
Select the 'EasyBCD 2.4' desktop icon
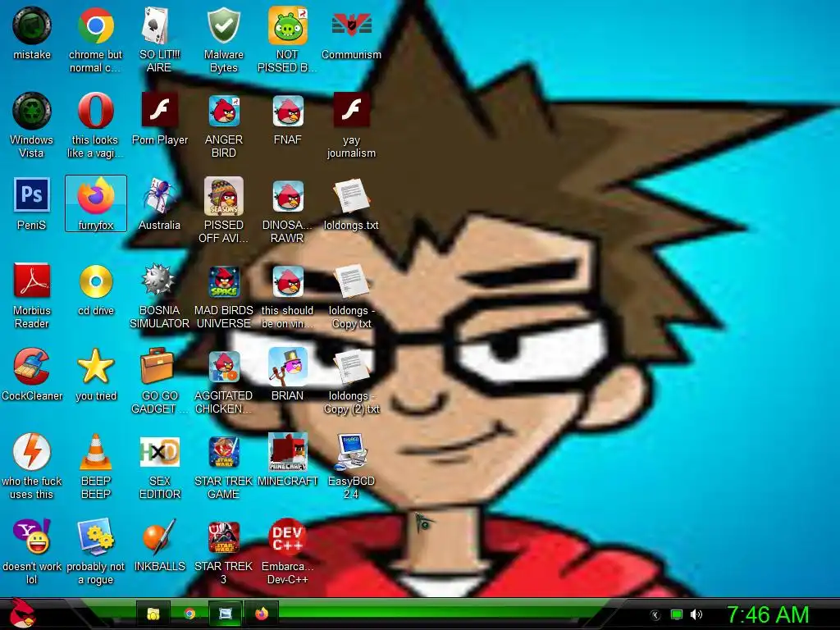(x=351, y=452)
